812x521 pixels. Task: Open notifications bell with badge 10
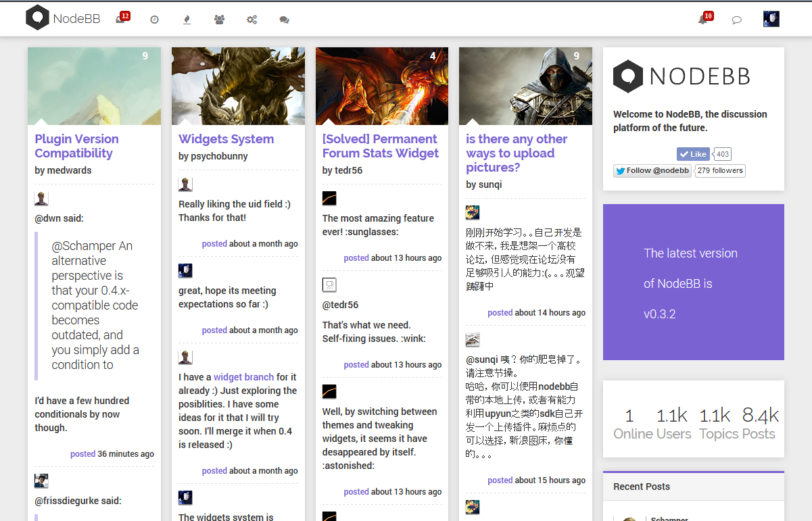pyautogui.click(x=705, y=18)
